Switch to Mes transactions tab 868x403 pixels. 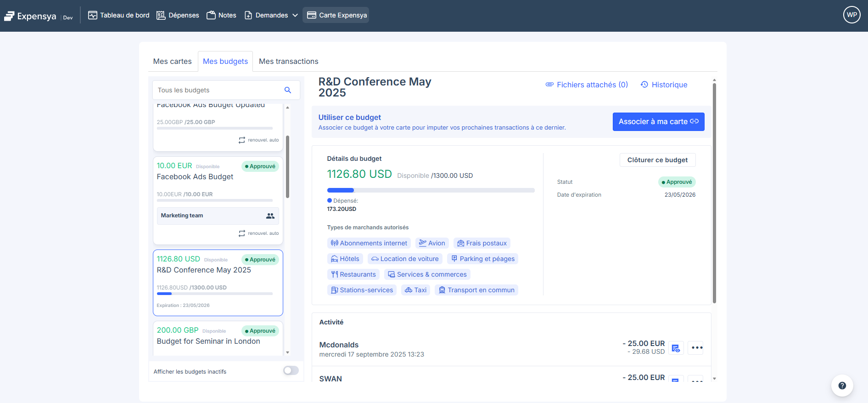click(288, 62)
